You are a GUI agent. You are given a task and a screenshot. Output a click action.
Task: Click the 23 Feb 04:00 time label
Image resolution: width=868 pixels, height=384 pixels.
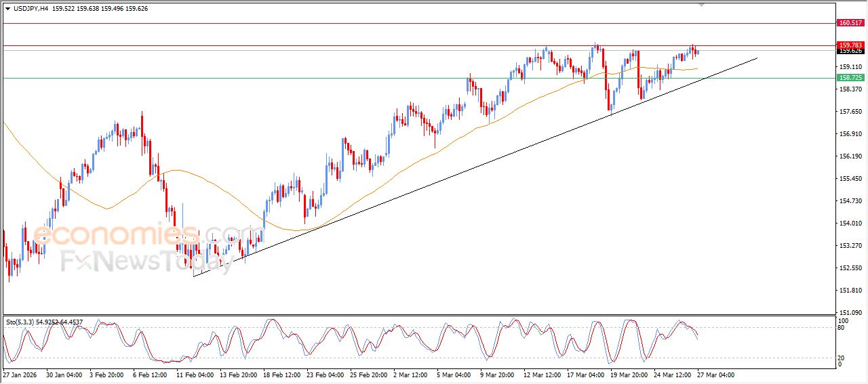325,375
